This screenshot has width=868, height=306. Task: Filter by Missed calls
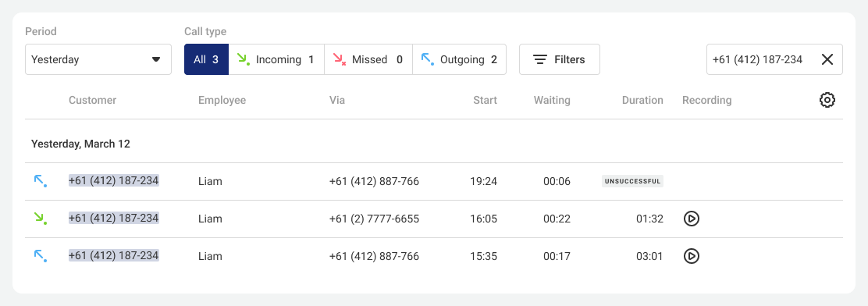[368, 59]
